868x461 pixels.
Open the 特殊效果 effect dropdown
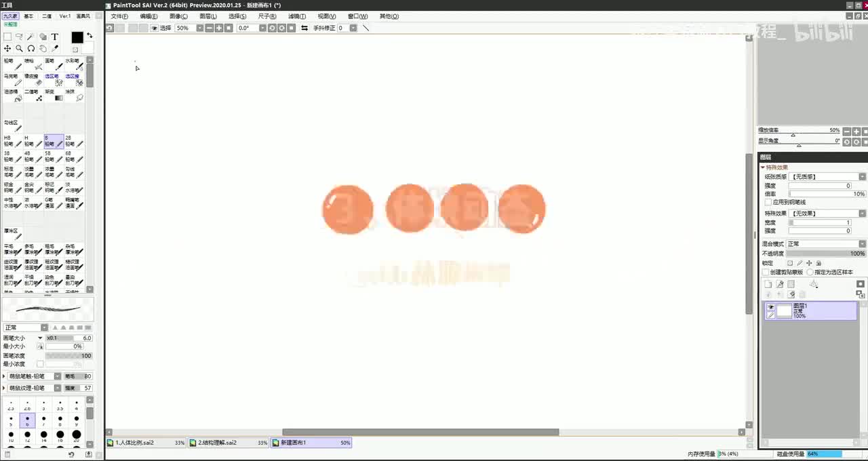pyautogui.click(x=863, y=214)
